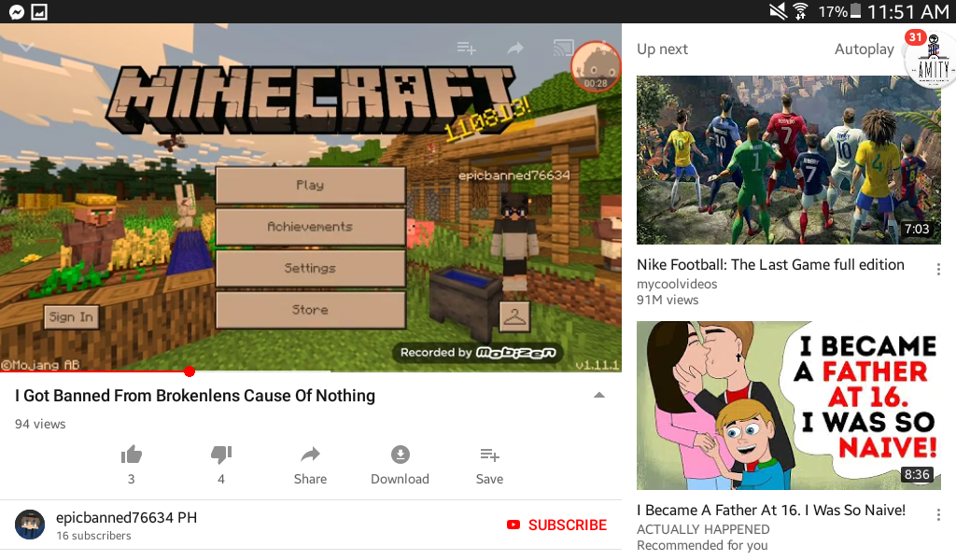Image resolution: width=956 pixels, height=560 pixels.
Task: Tap the share arrow on player overlay
Action: pos(515,48)
